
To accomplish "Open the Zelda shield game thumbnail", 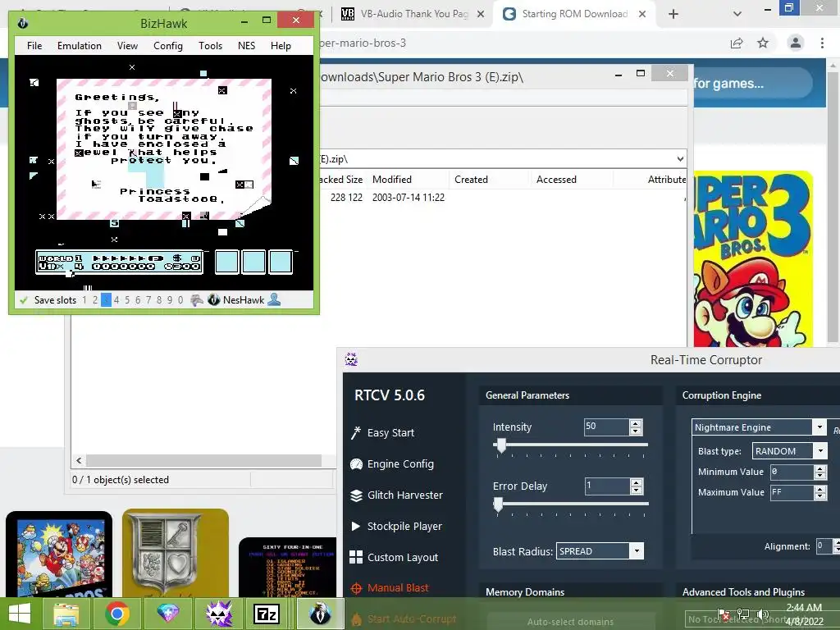I will point(176,553).
